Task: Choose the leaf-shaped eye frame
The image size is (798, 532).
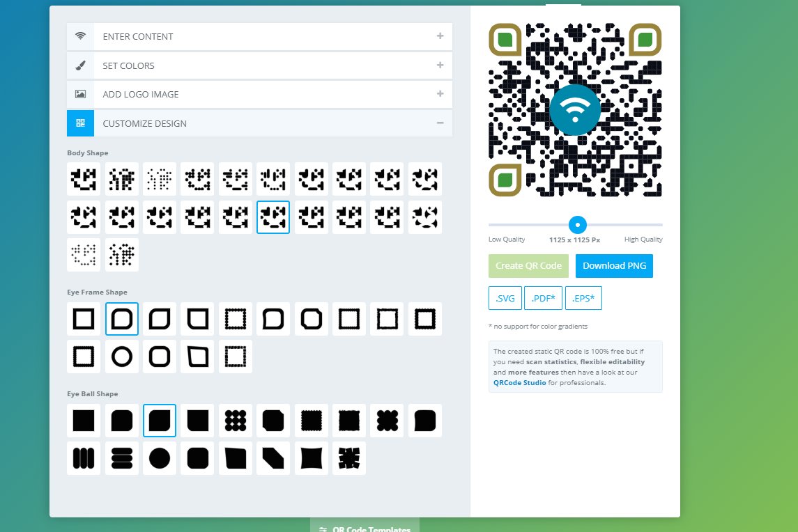Action: (160, 319)
